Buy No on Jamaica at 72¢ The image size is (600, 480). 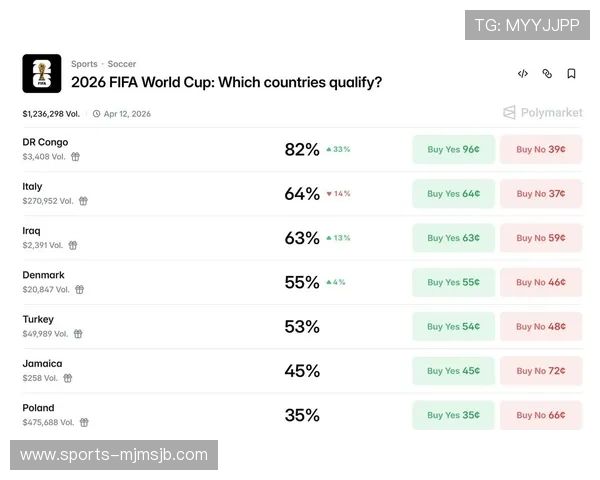pyautogui.click(x=541, y=371)
